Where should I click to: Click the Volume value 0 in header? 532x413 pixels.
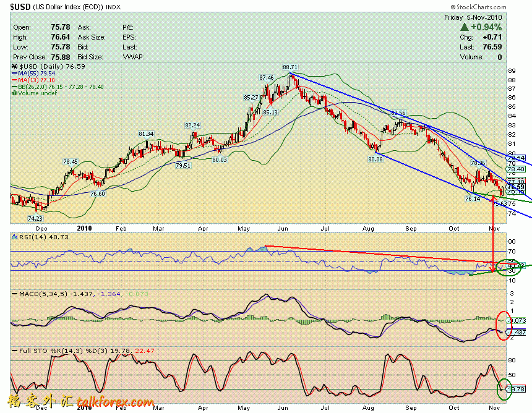(499, 57)
